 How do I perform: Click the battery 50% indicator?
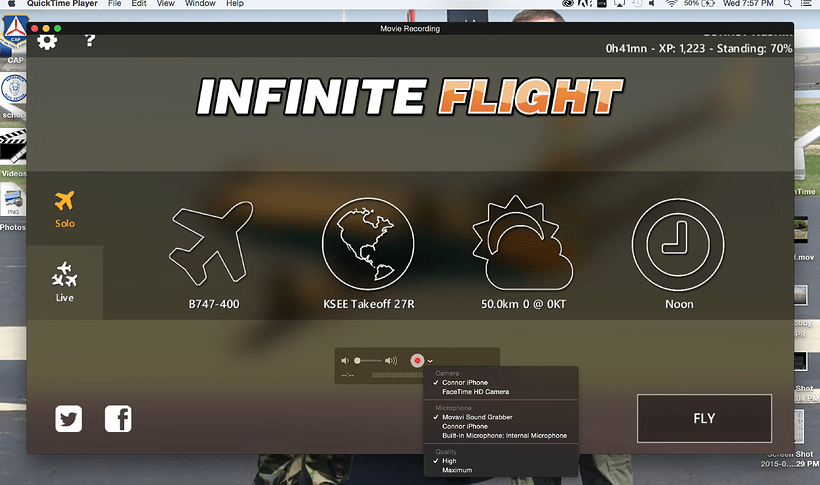tap(699, 3)
